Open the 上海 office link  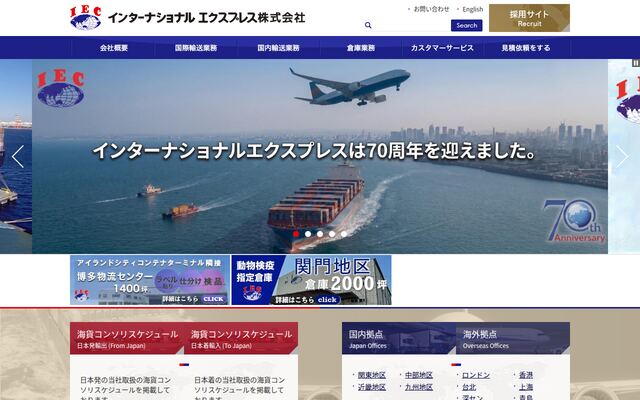pos(526,387)
